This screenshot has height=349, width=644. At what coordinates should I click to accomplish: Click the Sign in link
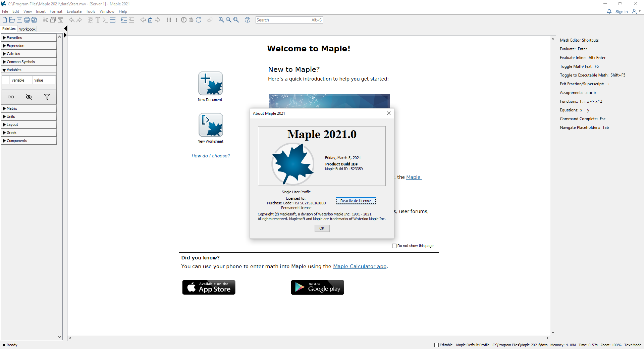click(x=622, y=12)
